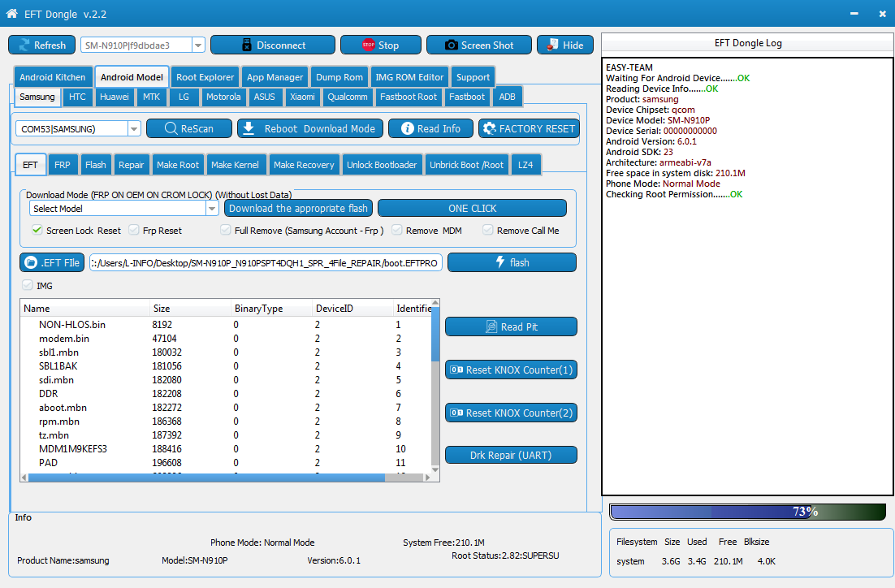This screenshot has height=588, width=895.
Task: Click FACTORY RESET
Action: pos(530,128)
